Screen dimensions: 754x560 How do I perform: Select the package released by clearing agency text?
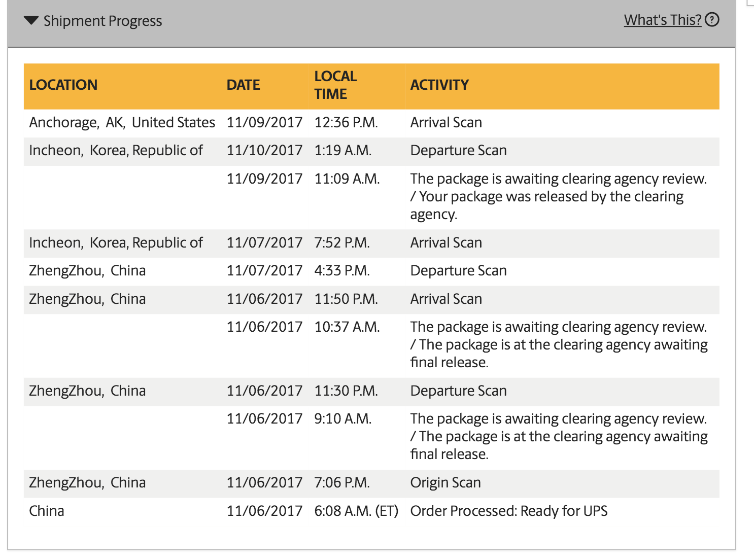(546, 197)
